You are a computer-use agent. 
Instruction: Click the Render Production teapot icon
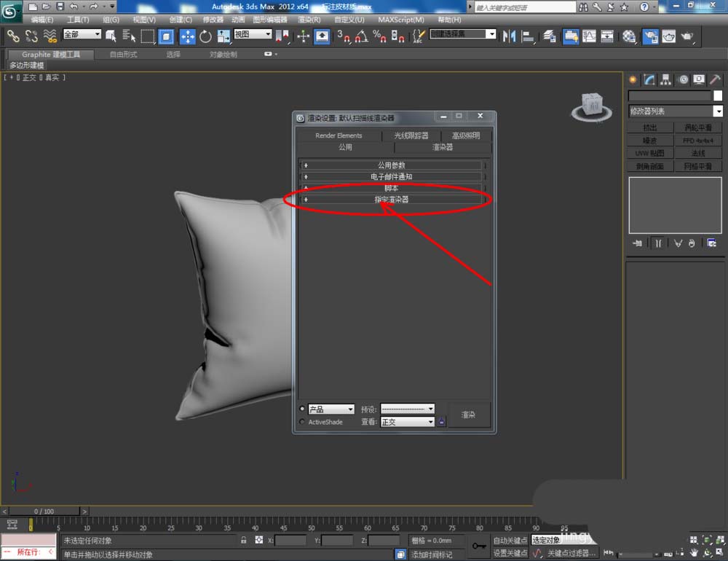click(687, 36)
